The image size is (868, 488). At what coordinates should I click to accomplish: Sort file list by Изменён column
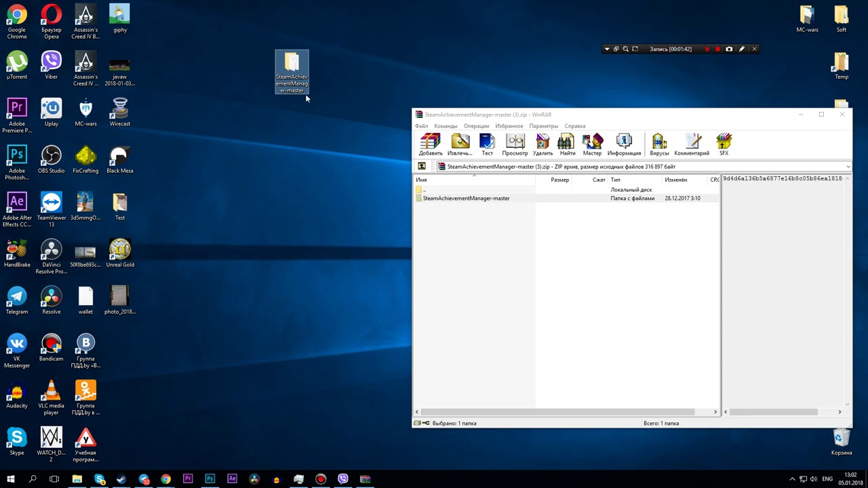[x=685, y=180]
